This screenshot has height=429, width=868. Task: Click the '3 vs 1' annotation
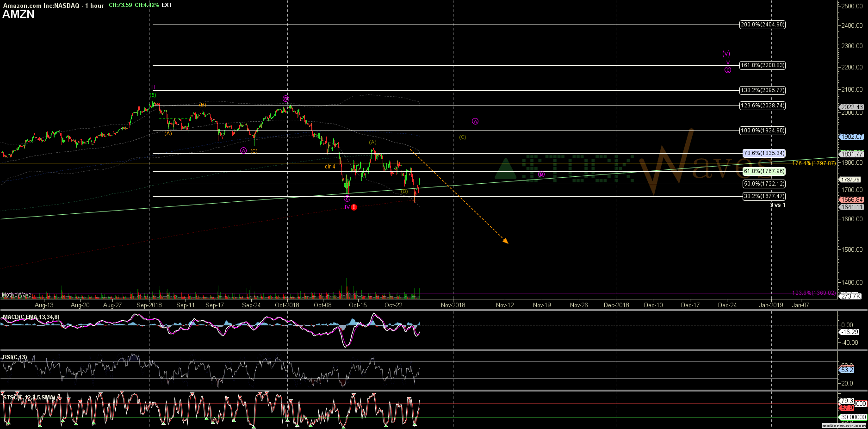pyautogui.click(x=777, y=205)
